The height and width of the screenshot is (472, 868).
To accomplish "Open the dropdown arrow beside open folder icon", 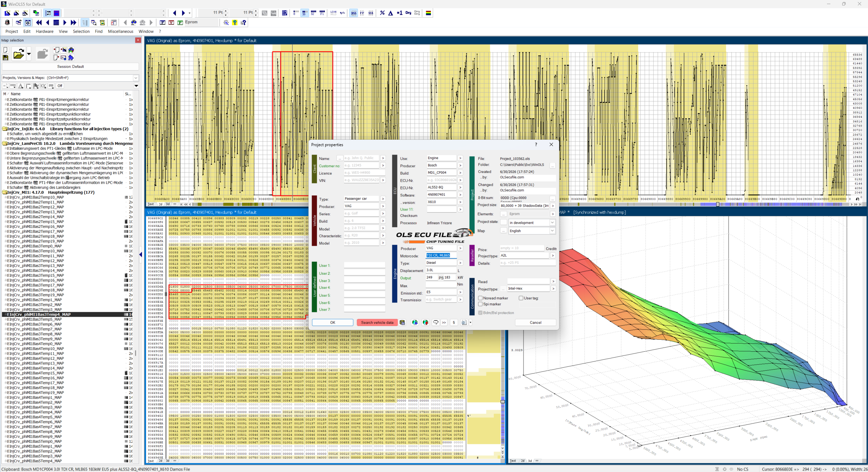I will (x=29, y=54).
